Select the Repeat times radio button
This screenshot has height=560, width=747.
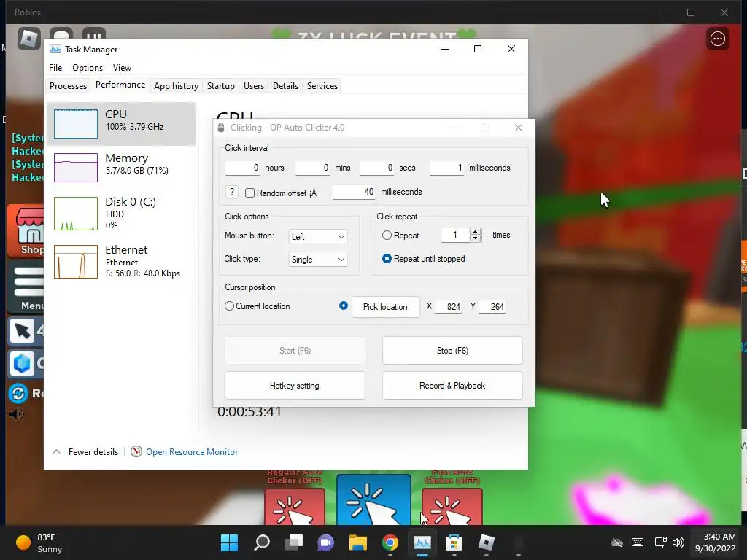387,236
